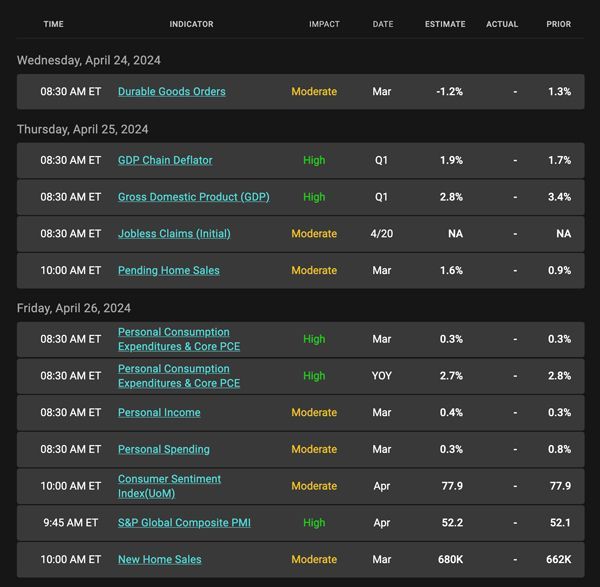Image resolution: width=600 pixels, height=587 pixels.
Task: Click the ACTUAL column header
Action: click(x=502, y=24)
